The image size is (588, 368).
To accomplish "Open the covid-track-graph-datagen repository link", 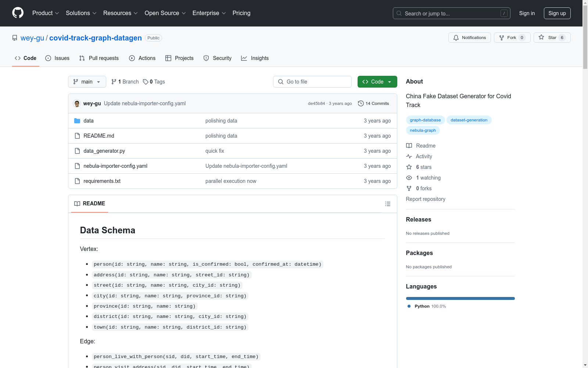I will 96,38.
